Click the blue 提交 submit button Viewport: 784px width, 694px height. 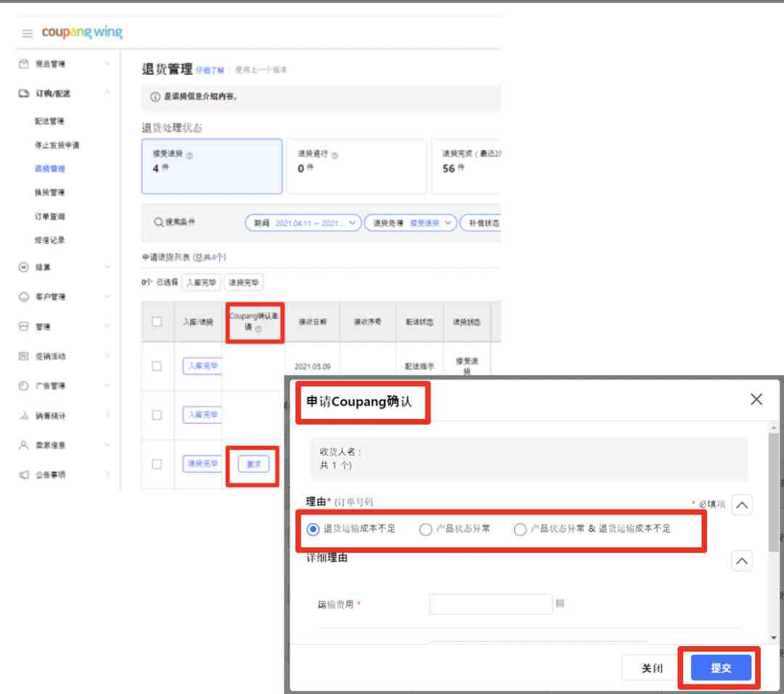tap(721, 668)
